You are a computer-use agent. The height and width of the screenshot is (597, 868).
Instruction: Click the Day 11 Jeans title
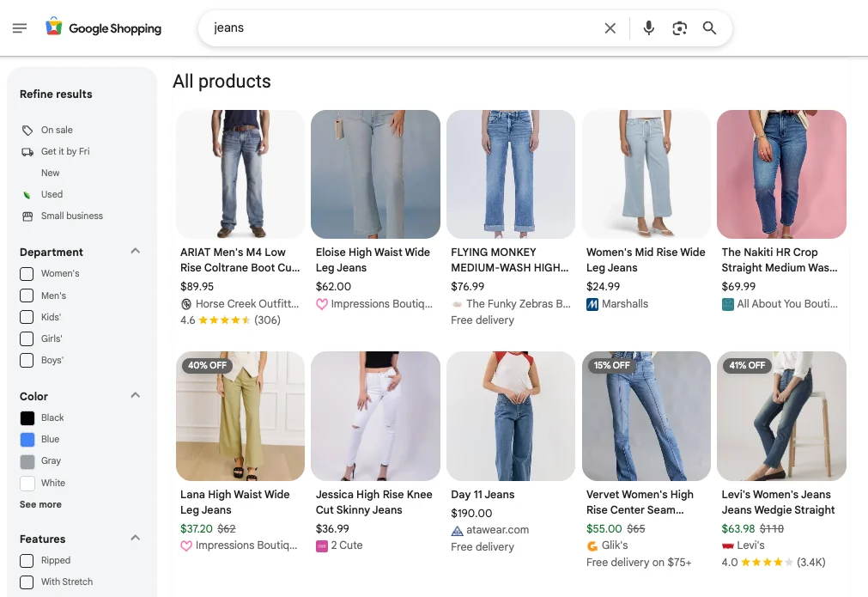[x=483, y=495]
